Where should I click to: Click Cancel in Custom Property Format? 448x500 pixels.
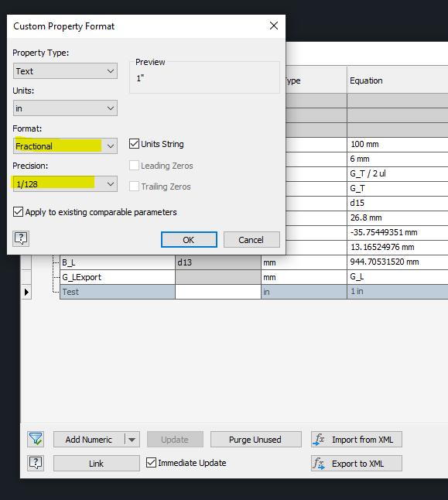pyautogui.click(x=251, y=239)
